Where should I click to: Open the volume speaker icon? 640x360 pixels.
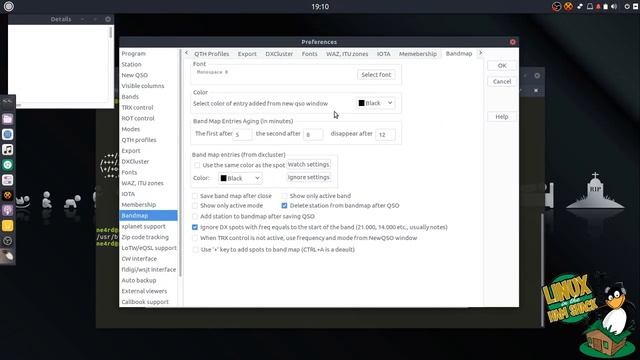614,7
